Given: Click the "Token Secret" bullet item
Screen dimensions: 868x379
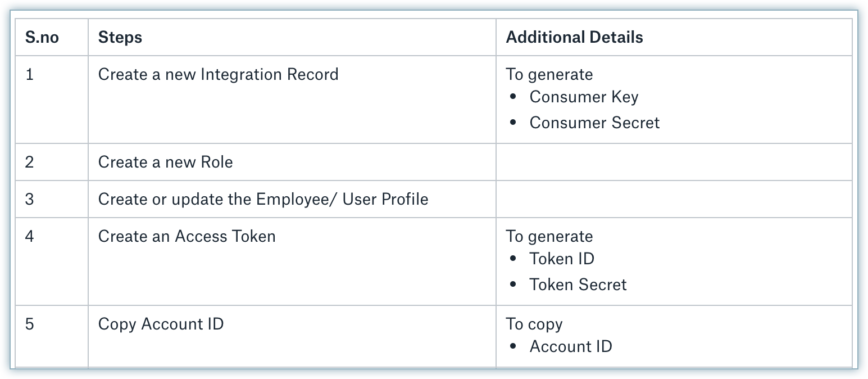Looking at the screenshot, I should pyautogui.click(x=578, y=285).
